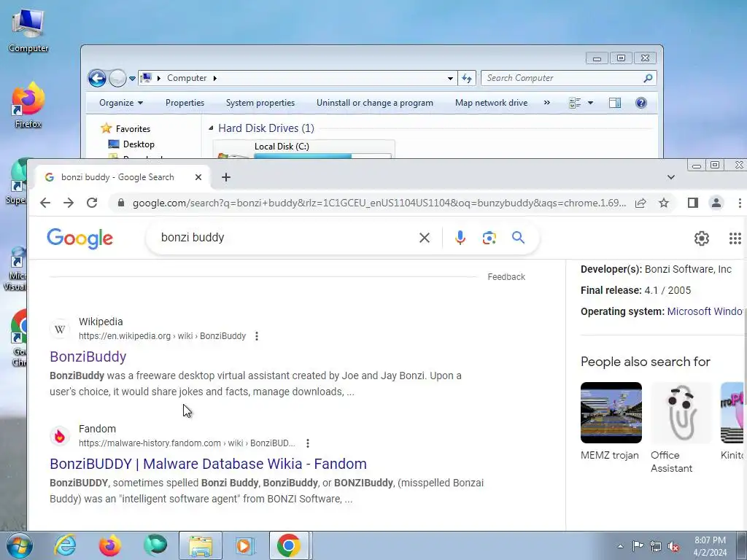Open Chrome profile avatar
The image size is (747, 560).
(716, 203)
